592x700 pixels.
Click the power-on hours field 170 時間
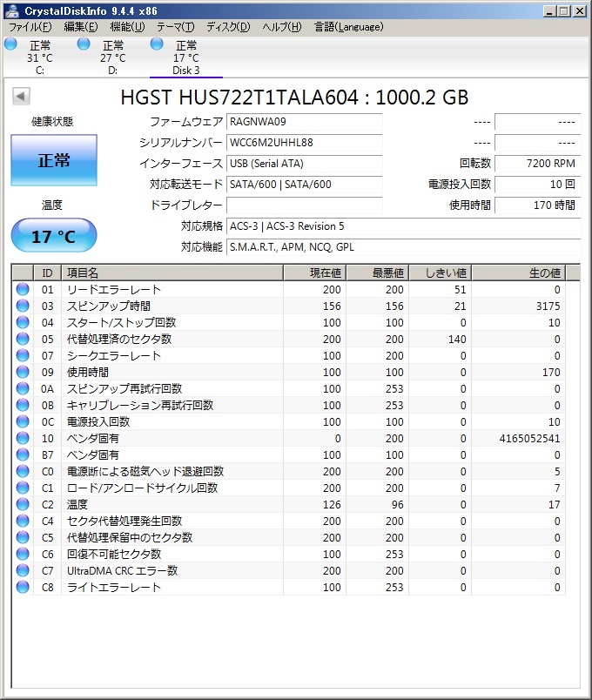click(538, 205)
